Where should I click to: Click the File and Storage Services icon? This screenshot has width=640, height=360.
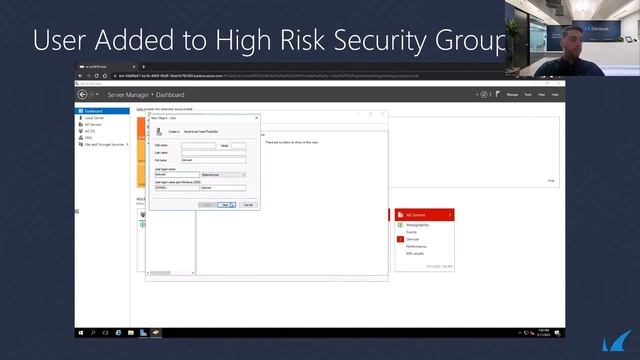pyautogui.click(x=81, y=144)
